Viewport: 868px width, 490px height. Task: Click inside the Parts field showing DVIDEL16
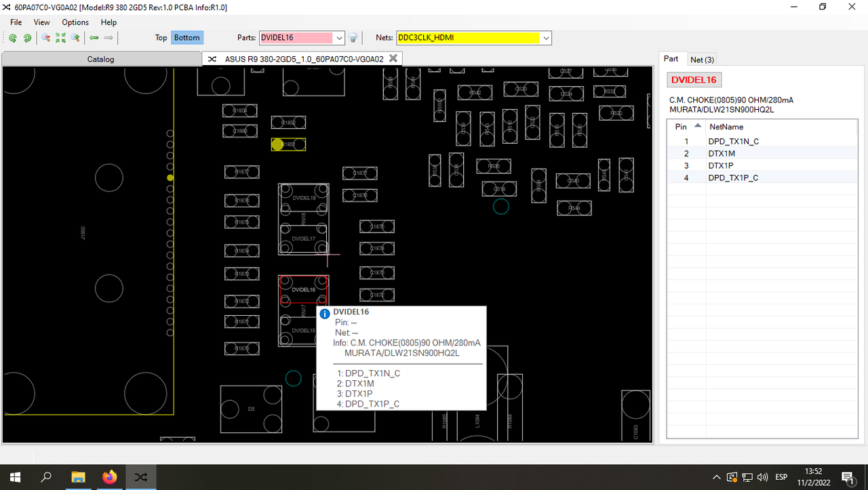pos(296,38)
